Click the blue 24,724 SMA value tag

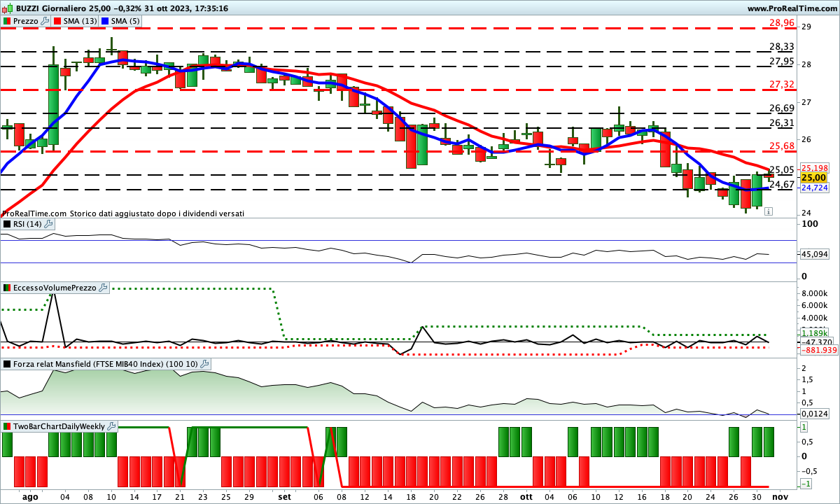tap(815, 188)
